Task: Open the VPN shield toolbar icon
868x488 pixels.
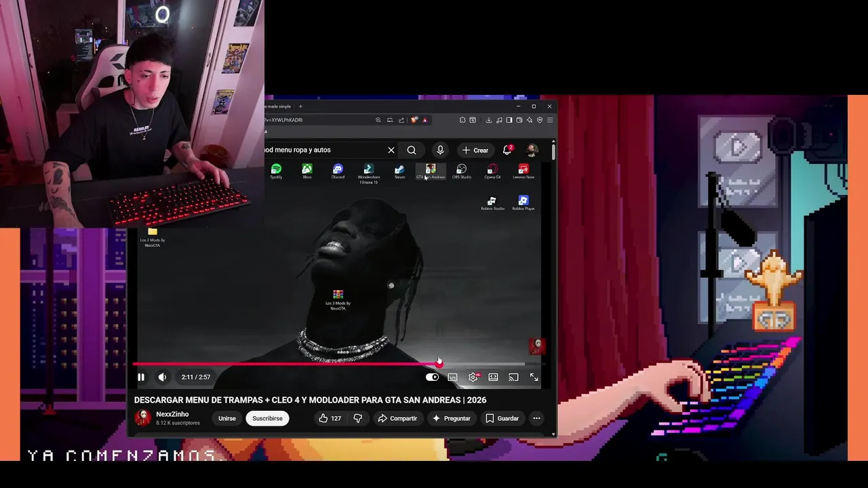Action: [x=540, y=120]
